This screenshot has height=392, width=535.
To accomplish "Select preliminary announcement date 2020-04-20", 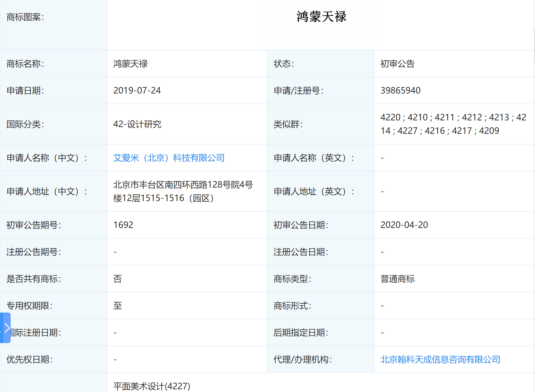I will [x=404, y=225].
